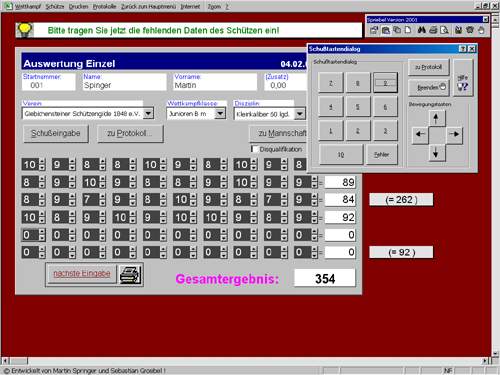500x375 pixels.
Task: Click the Schußeingabe button
Action: (56, 133)
